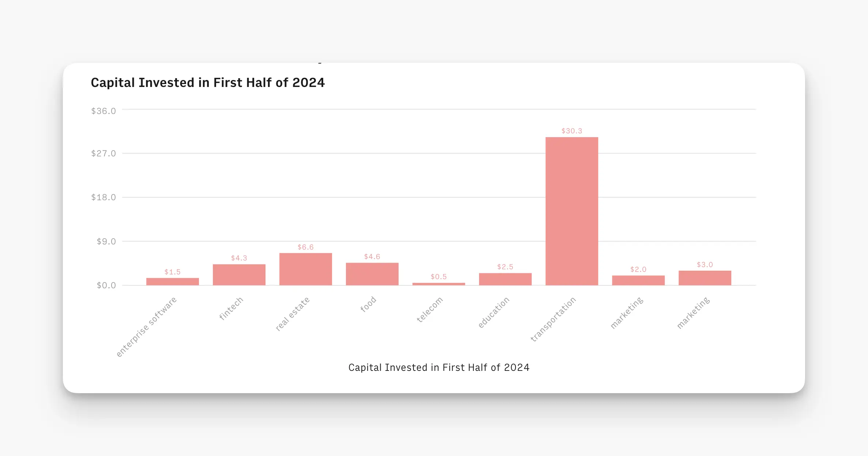Select the $2.0 marketing bar

638,280
